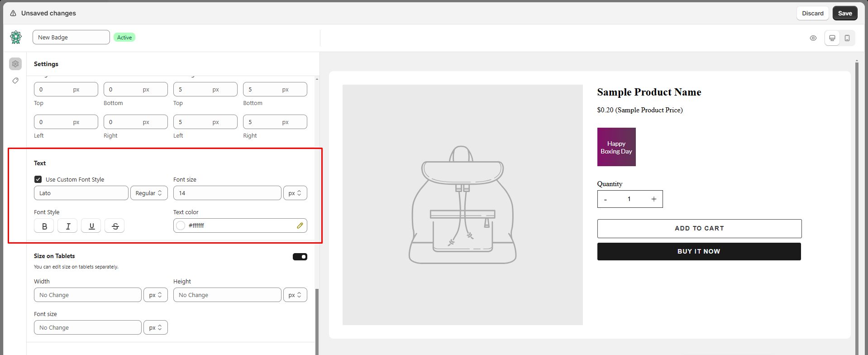Open the tablet Width unit dropdown

155,295
